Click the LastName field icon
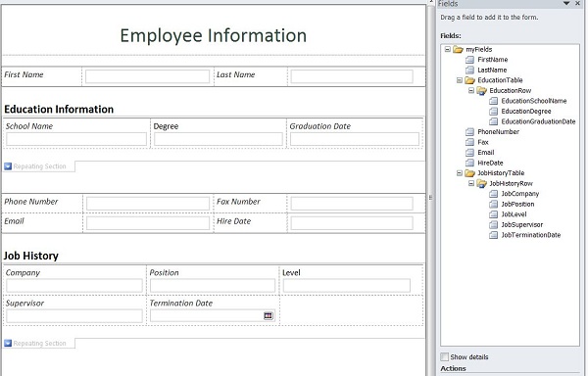Viewport: 588px width, 376px height. tap(469, 70)
